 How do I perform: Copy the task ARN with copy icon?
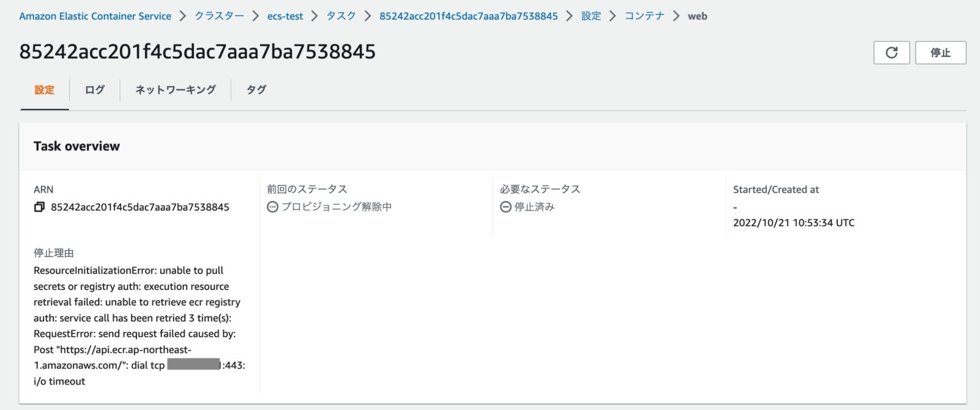click(x=40, y=207)
